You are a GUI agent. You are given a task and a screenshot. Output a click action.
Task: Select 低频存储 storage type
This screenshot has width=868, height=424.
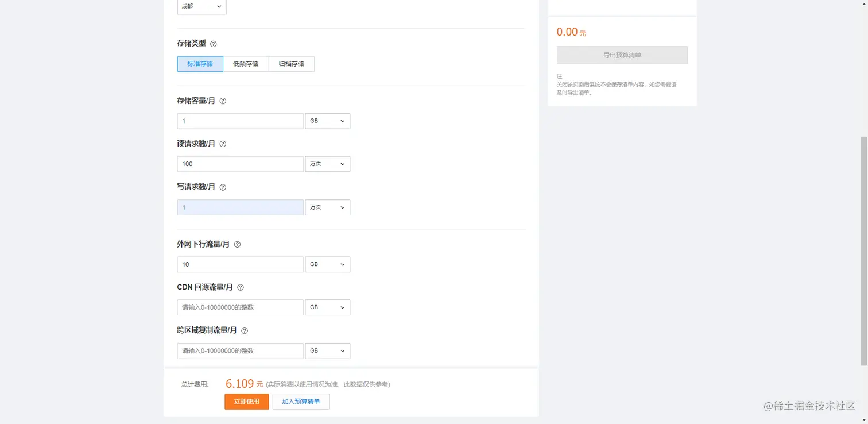[x=246, y=64]
